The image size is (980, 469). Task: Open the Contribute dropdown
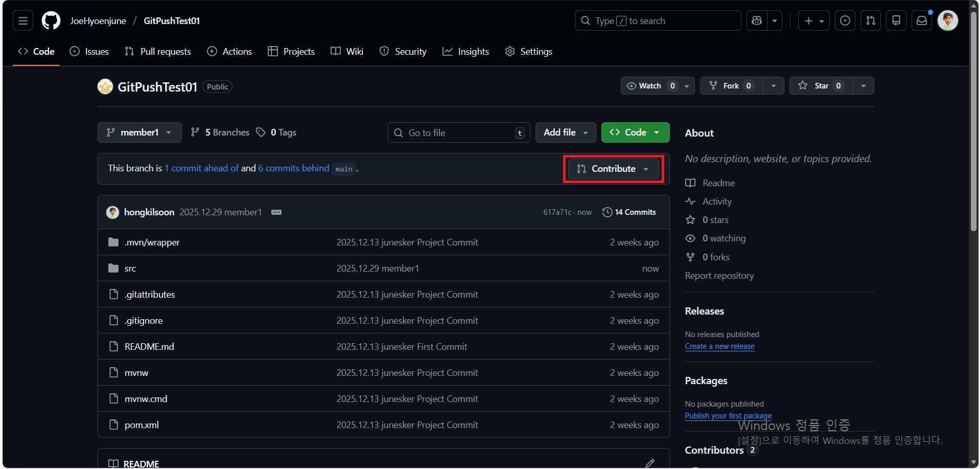[613, 169]
